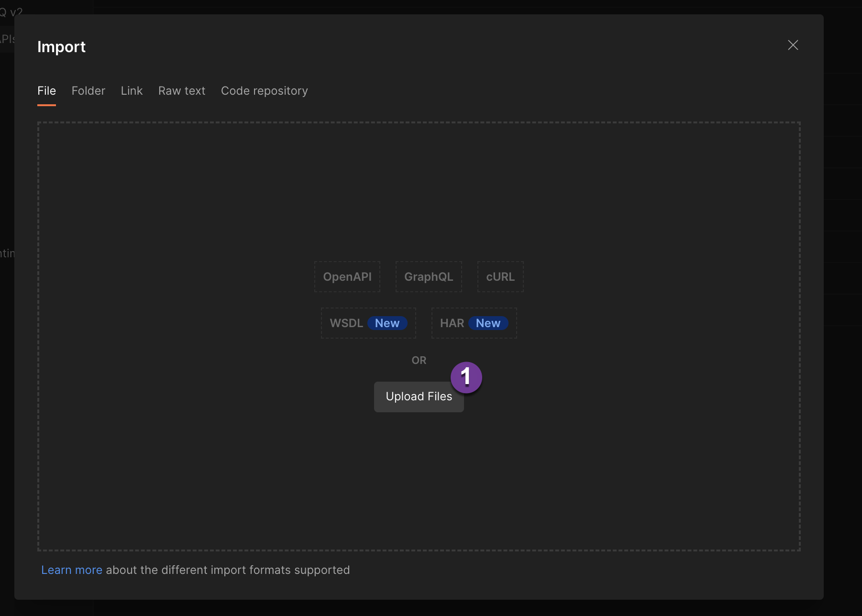The height and width of the screenshot is (616, 862).
Task: Select the cURL import format
Action: (500, 276)
